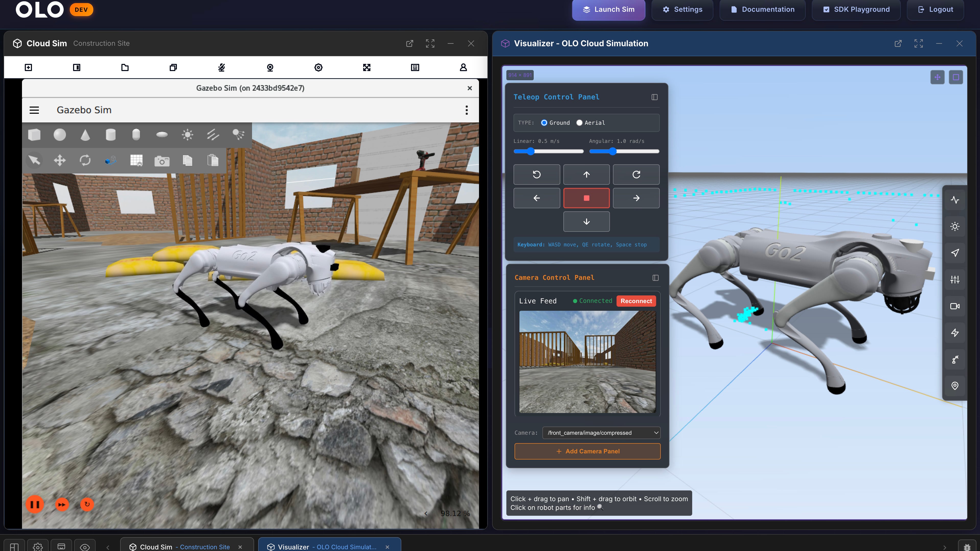Close the Cloud Sim bottom tab

point(240,547)
